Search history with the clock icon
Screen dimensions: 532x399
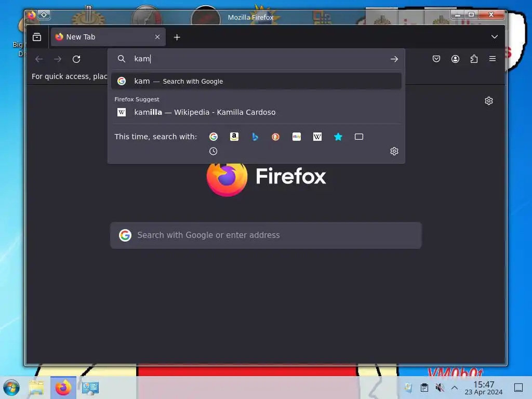pos(214,151)
